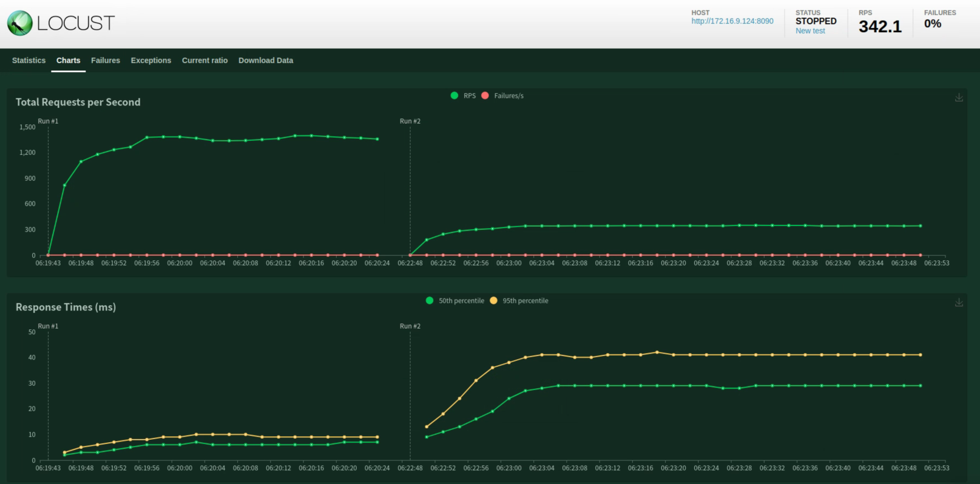Click the RPS value 342.1
Screen dimensions: 980x484
coord(880,27)
